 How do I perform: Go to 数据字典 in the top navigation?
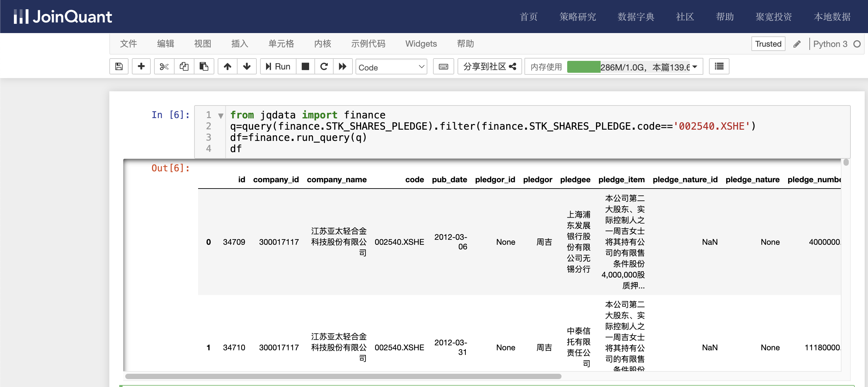[635, 17]
